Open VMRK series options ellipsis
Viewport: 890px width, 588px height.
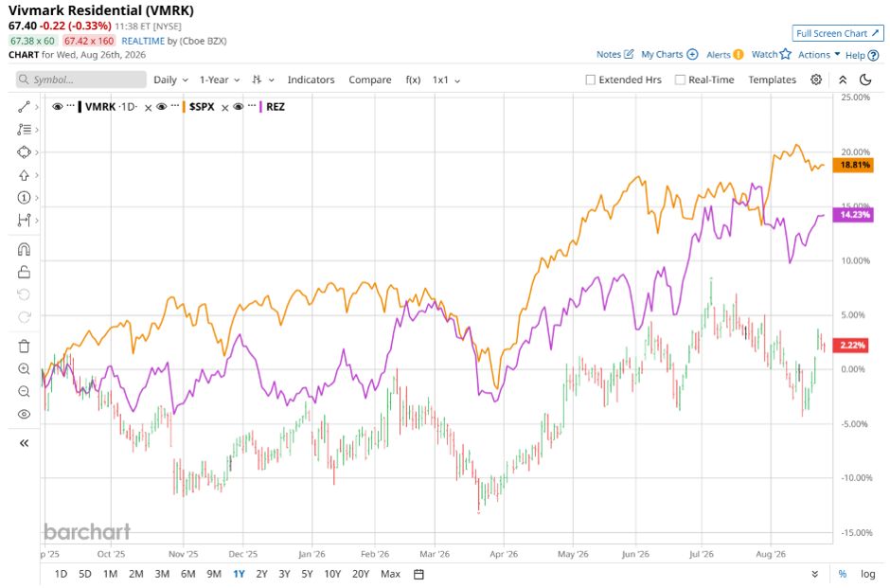point(70,106)
